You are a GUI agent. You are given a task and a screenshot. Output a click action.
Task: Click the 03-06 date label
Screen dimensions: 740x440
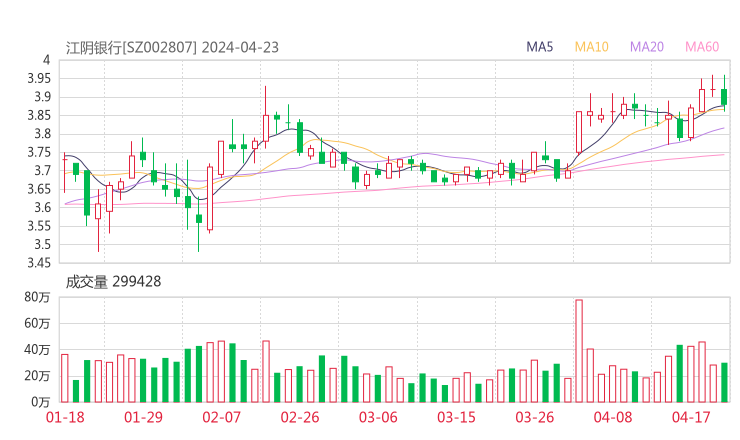point(378,417)
